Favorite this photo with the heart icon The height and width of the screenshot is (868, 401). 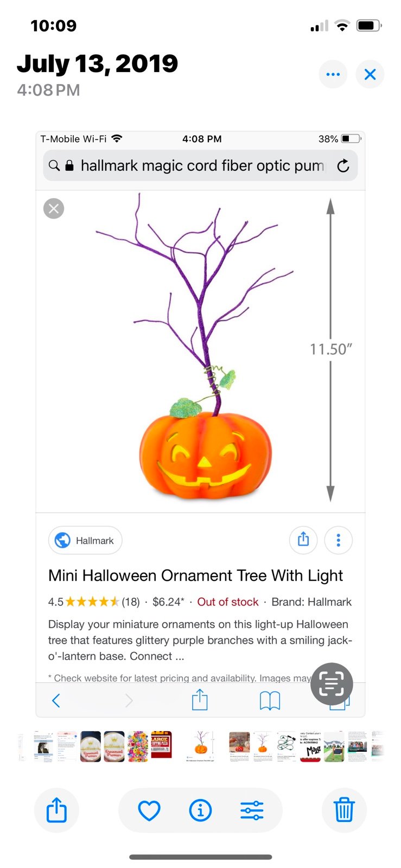click(x=149, y=810)
